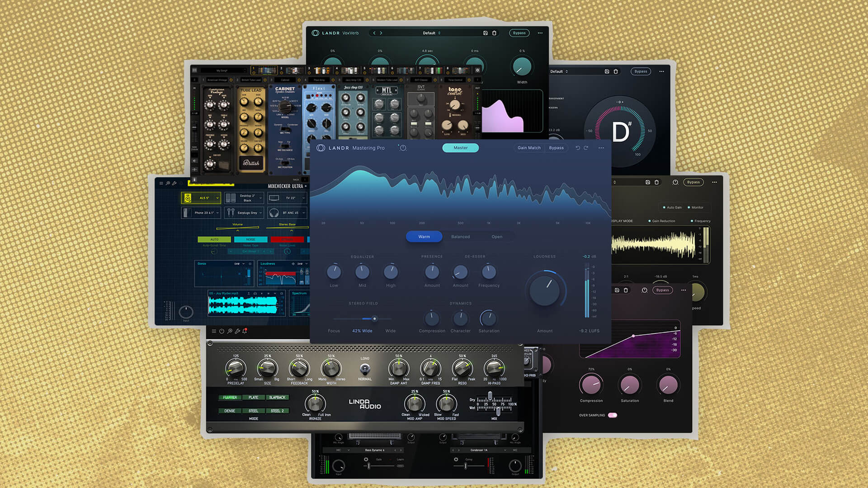Click Bypass in the yellow compressor plugin
The width and height of the screenshot is (868, 488).
pos(693,182)
